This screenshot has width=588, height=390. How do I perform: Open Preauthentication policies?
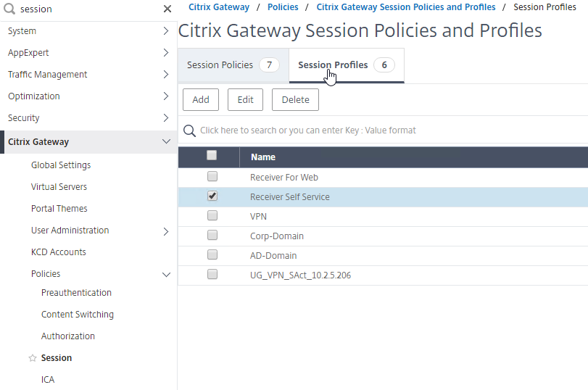coord(76,293)
